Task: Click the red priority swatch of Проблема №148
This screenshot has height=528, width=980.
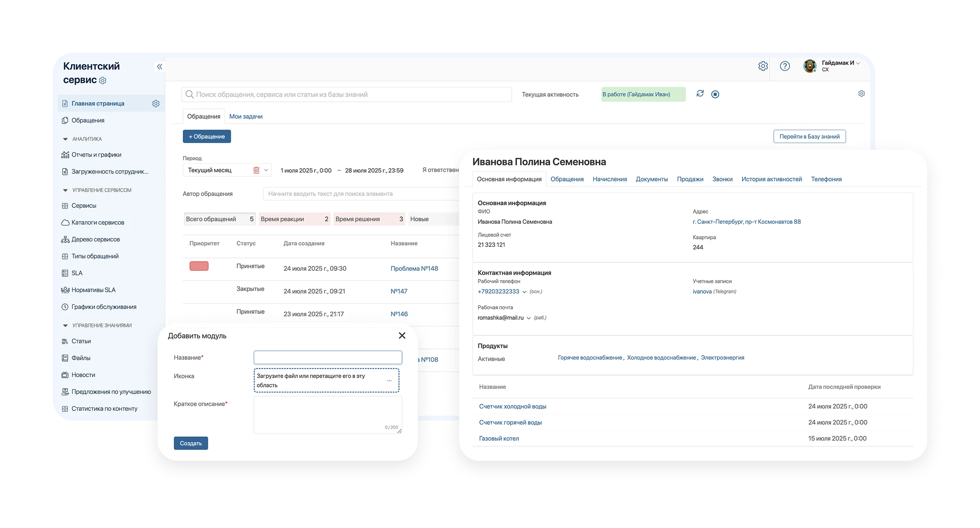Action: click(x=199, y=266)
